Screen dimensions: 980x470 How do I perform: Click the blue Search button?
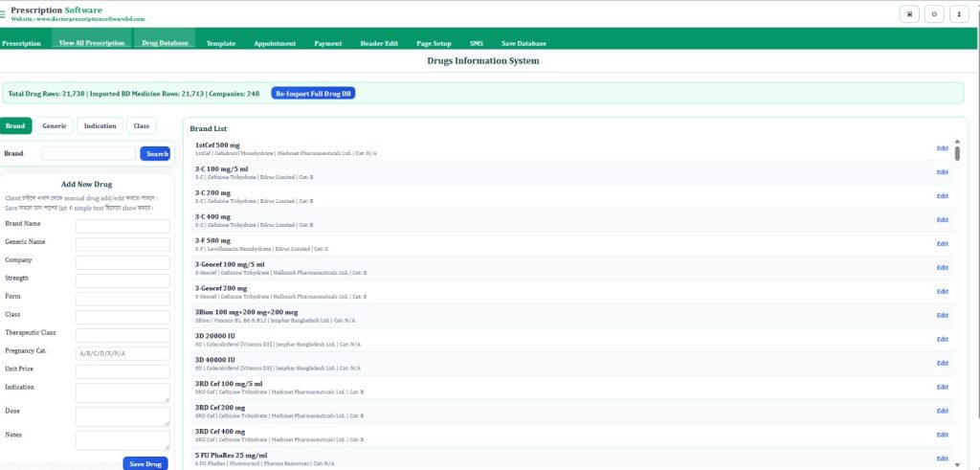(x=155, y=153)
